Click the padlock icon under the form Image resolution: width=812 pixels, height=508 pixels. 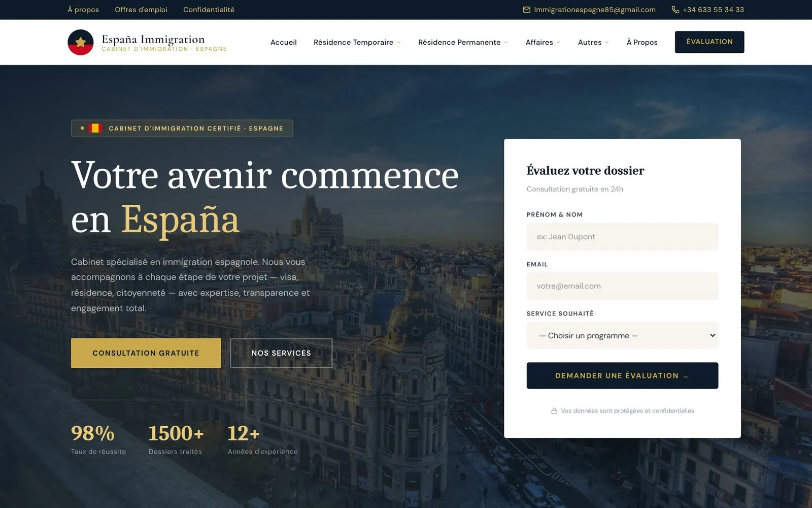[554, 411]
